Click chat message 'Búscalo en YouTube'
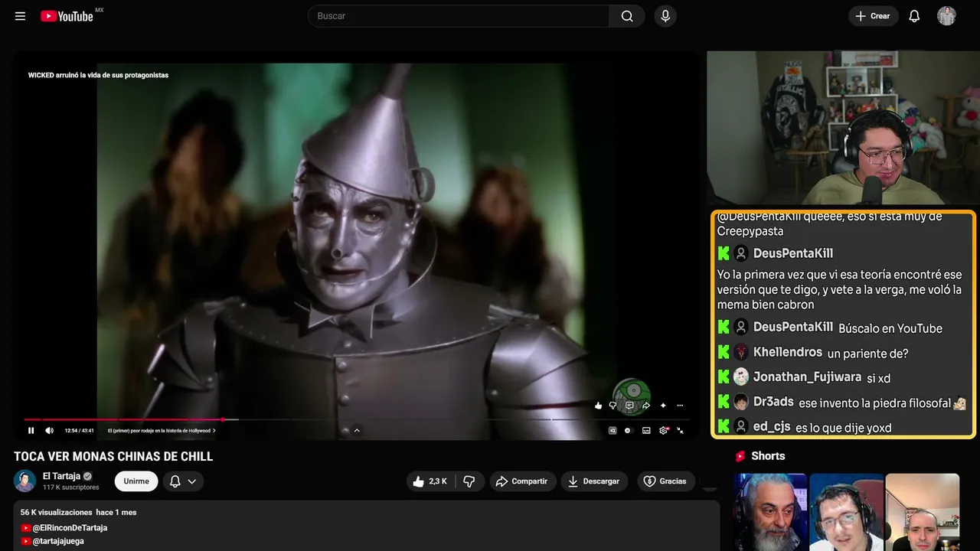Screen dimensions: 980x551 890,328
